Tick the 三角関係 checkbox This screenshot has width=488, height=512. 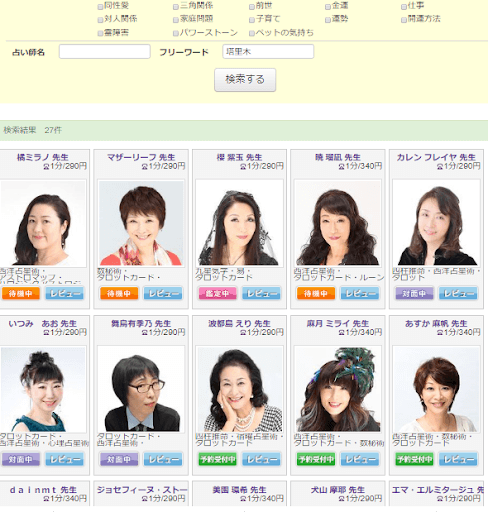176,7
